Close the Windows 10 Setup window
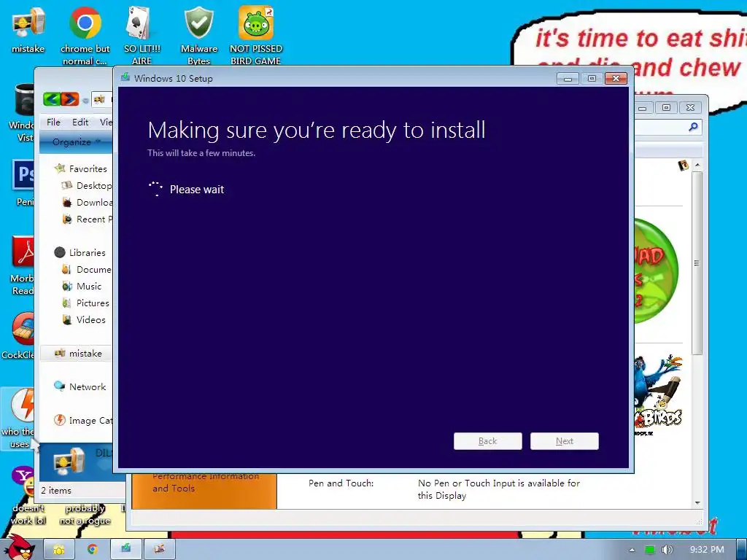Viewport: 747px width, 560px height. pyautogui.click(x=616, y=79)
